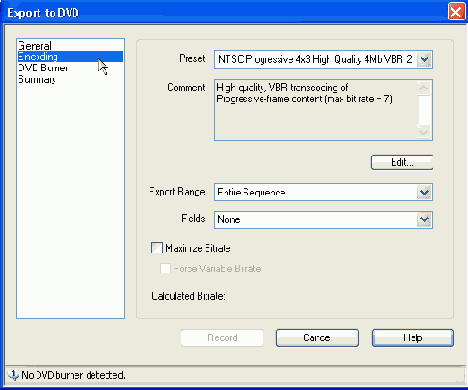Click the Record button

pyautogui.click(x=222, y=338)
